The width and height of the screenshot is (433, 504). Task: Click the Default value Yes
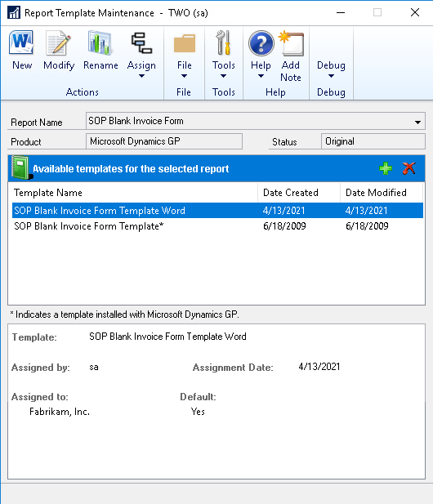pos(198,412)
